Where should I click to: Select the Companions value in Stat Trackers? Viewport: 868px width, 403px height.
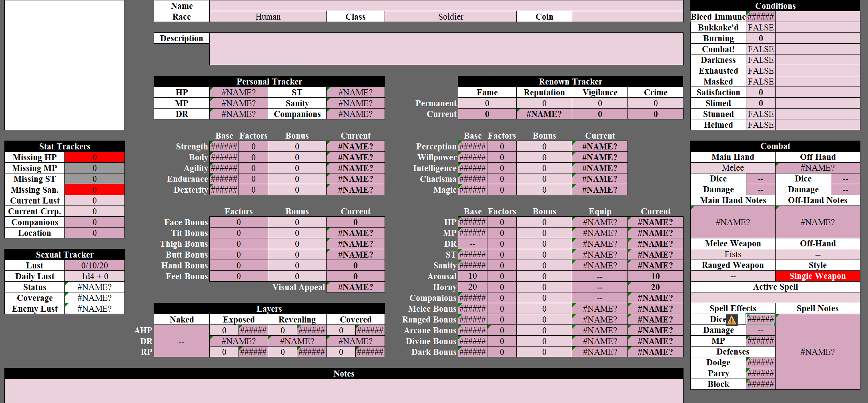click(94, 222)
